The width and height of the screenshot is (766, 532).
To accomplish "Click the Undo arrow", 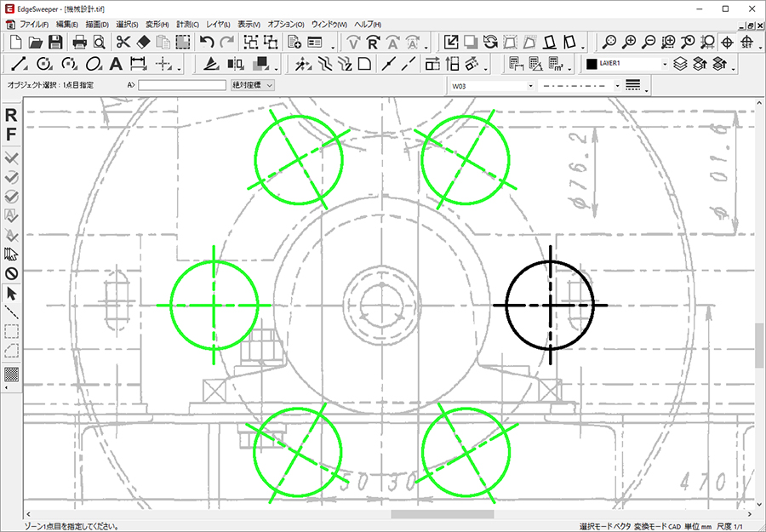I will 206,42.
